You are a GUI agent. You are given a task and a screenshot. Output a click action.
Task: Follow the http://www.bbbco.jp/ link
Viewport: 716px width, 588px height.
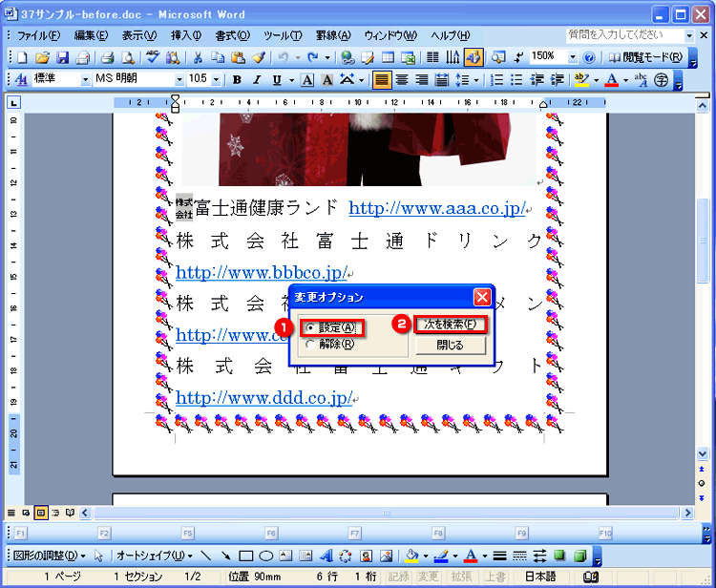click(x=262, y=272)
